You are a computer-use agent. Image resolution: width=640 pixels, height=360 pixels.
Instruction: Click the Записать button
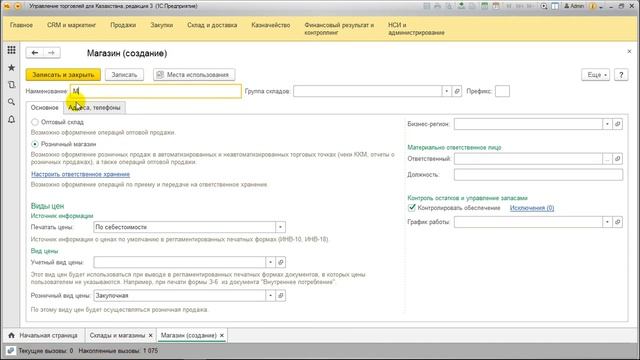click(124, 75)
